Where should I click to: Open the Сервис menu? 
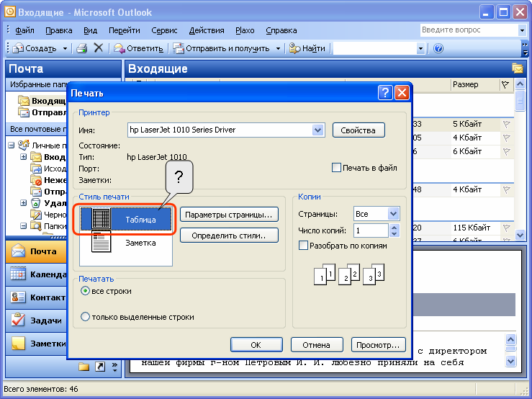pyautogui.click(x=164, y=30)
